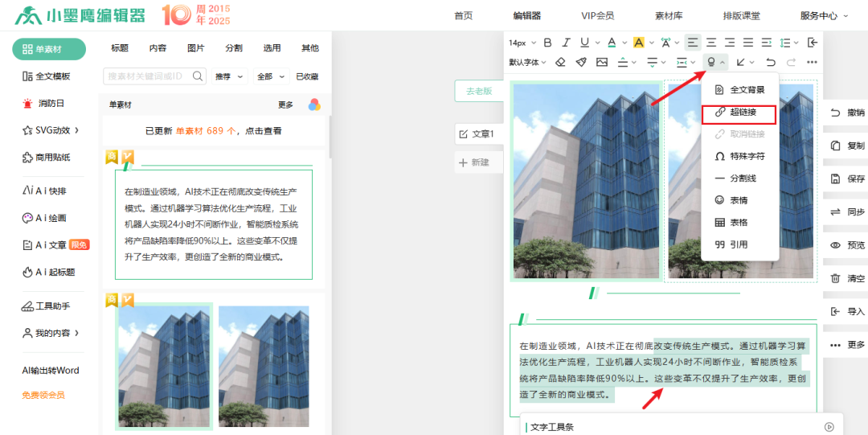The image size is (868, 435).
Task: Click the search magnifier icon
Action: click(x=198, y=76)
